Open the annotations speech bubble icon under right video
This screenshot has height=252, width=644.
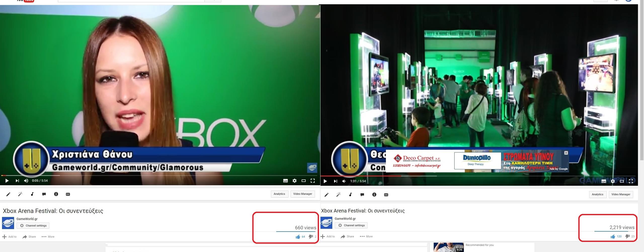pyautogui.click(x=362, y=195)
